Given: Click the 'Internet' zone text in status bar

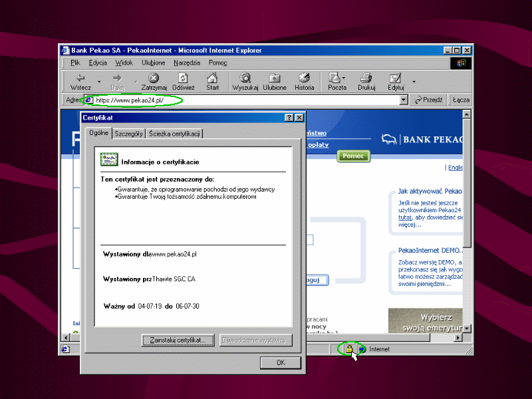Looking at the screenshot, I should (379, 349).
